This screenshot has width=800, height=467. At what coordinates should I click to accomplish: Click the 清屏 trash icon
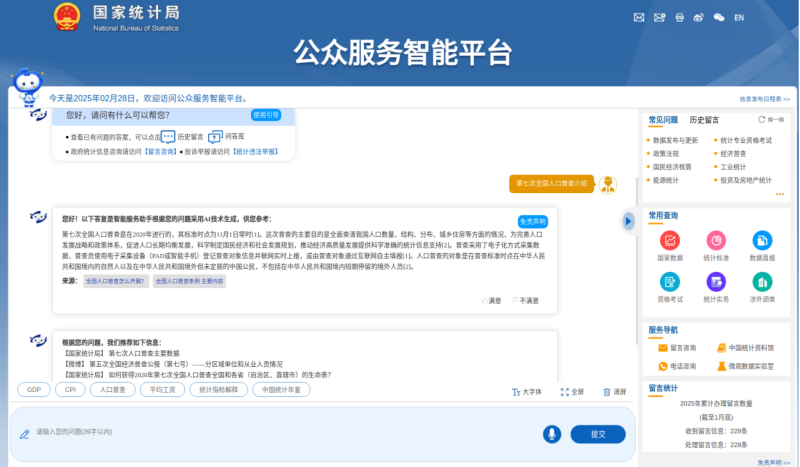pyautogui.click(x=615, y=392)
